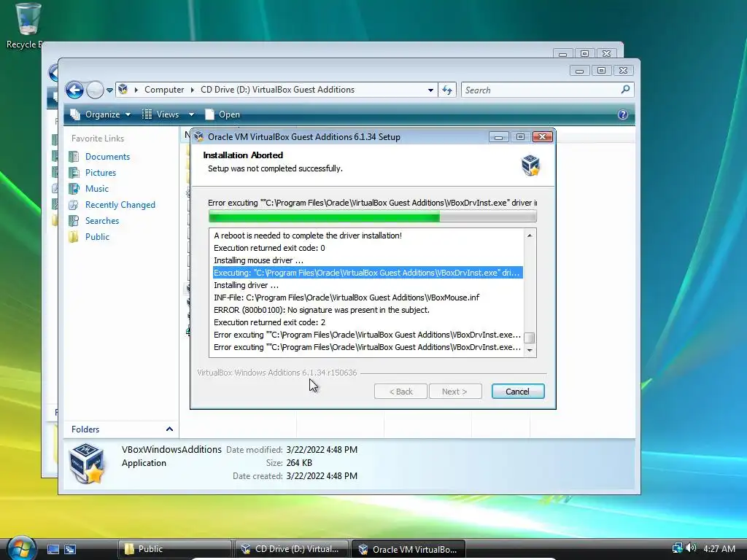Viewport: 747px width, 560px height.
Task: Click the search magnifier icon
Action: pyautogui.click(x=625, y=90)
